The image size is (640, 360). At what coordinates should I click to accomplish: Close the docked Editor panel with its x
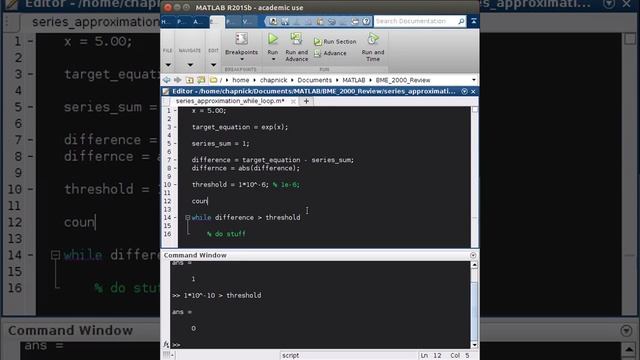473,91
